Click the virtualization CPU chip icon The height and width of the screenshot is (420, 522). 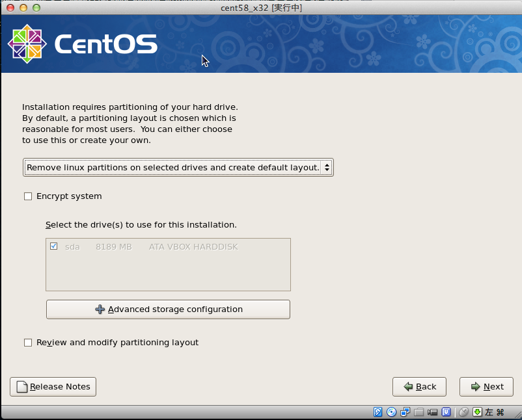click(446, 412)
